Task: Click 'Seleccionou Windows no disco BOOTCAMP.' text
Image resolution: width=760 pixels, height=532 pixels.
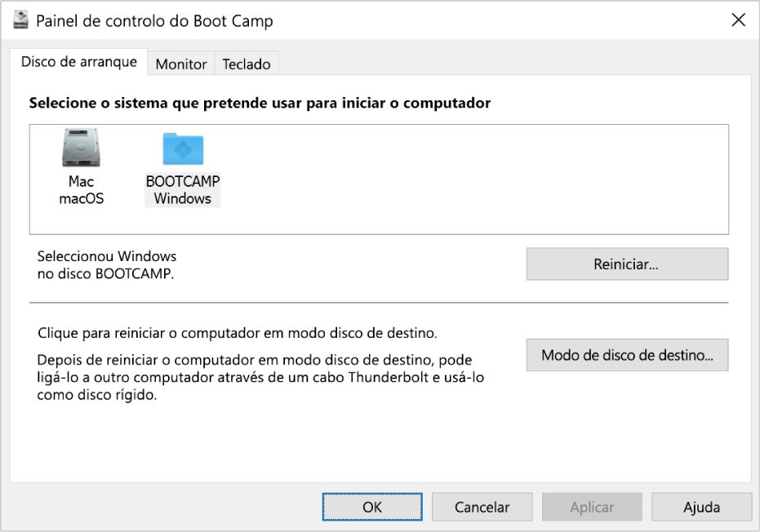Action: coord(107,265)
